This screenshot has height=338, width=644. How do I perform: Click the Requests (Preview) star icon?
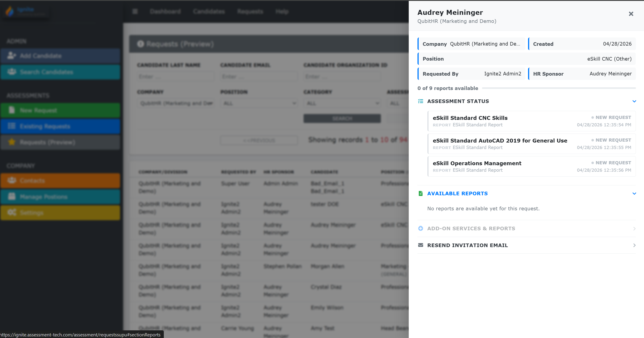pos(11,142)
